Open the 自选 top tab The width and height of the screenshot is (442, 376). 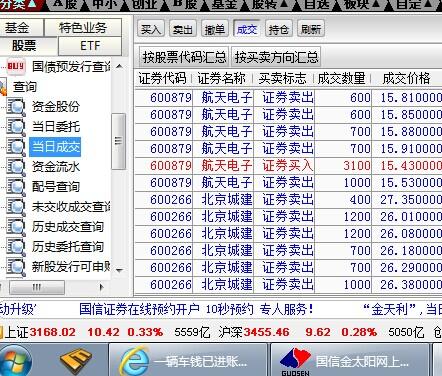click(x=317, y=4)
